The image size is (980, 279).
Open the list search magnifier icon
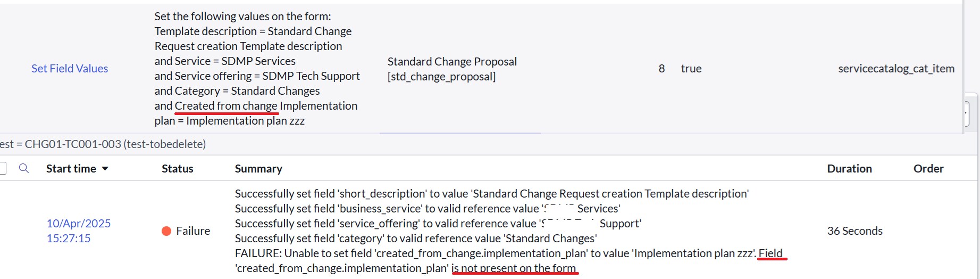click(x=24, y=168)
